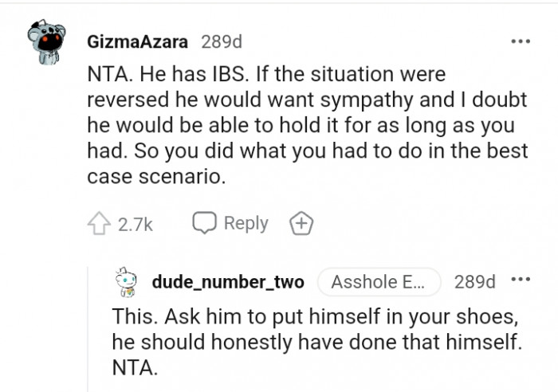Click the 2.7k vote count
Screen dimensions: 558x392
coord(135,225)
